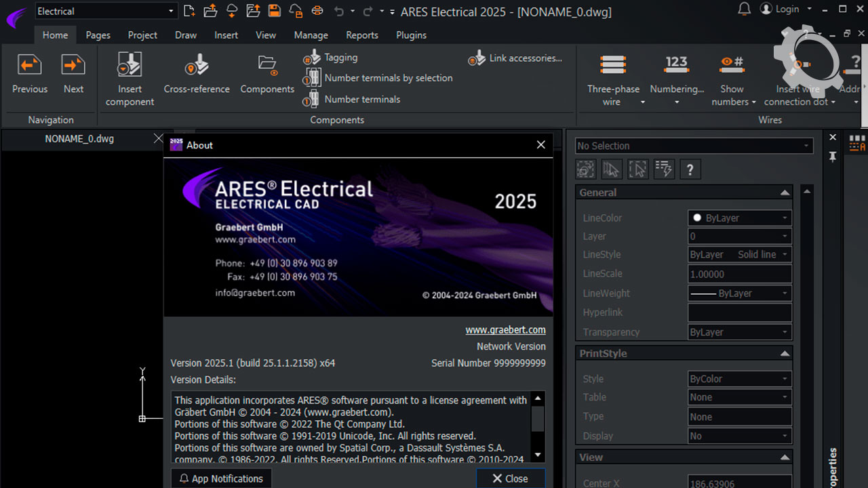Open the Reports ribbon tab

361,35
